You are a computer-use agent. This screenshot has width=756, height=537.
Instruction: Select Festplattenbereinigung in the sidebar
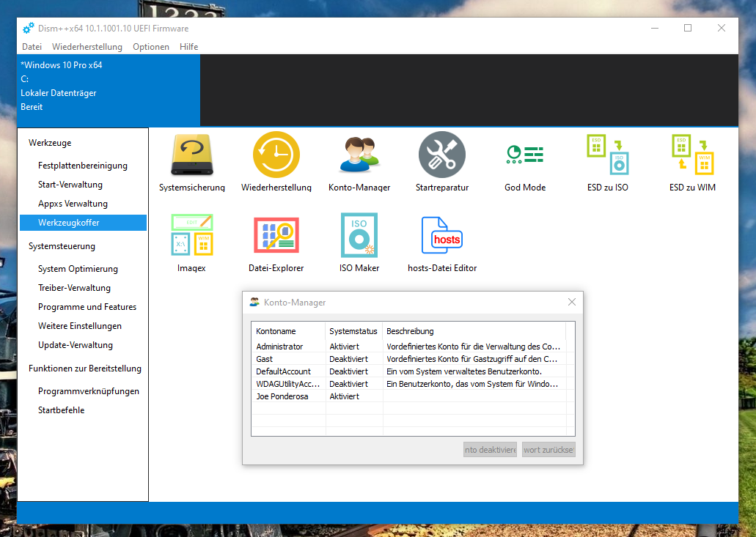[x=83, y=165]
